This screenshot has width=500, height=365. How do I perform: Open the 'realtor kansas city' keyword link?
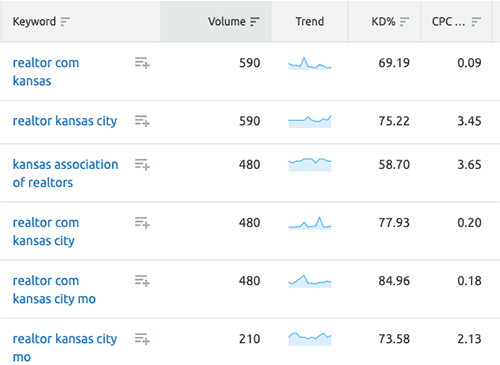pos(65,121)
